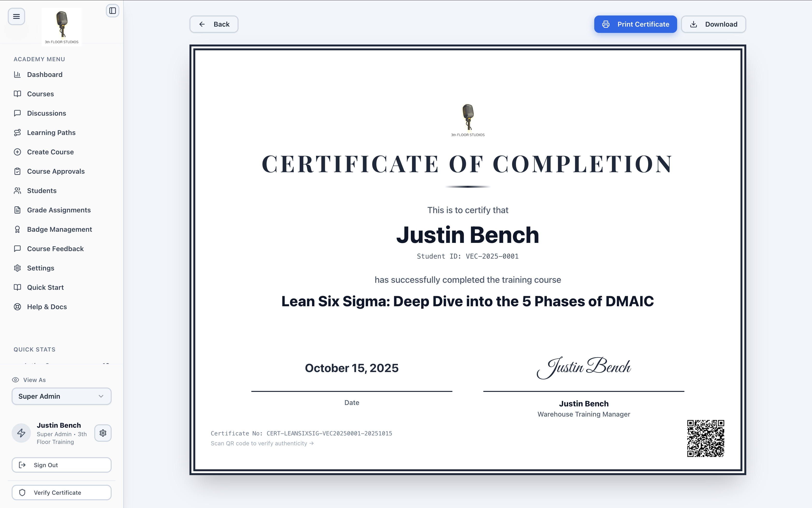Screen dimensions: 812x508
Task: Open the View As Super Admin dropdown
Action: [61, 396]
